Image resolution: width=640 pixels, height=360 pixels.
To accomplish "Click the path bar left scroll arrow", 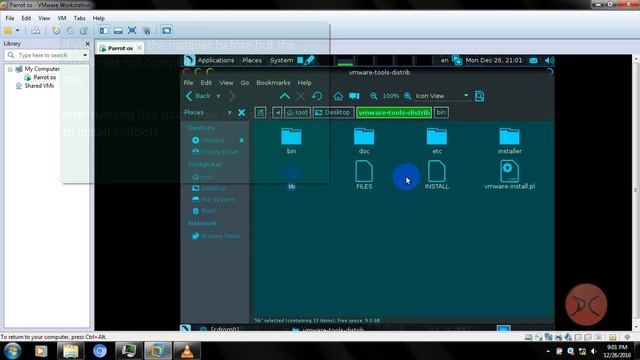I will click(x=277, y=113).
